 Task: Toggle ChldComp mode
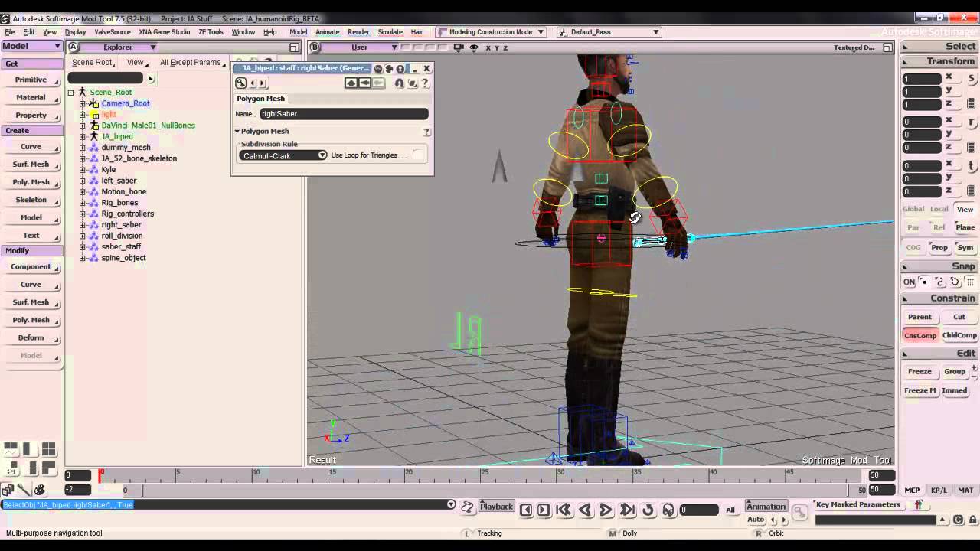(x=959, y=335)
